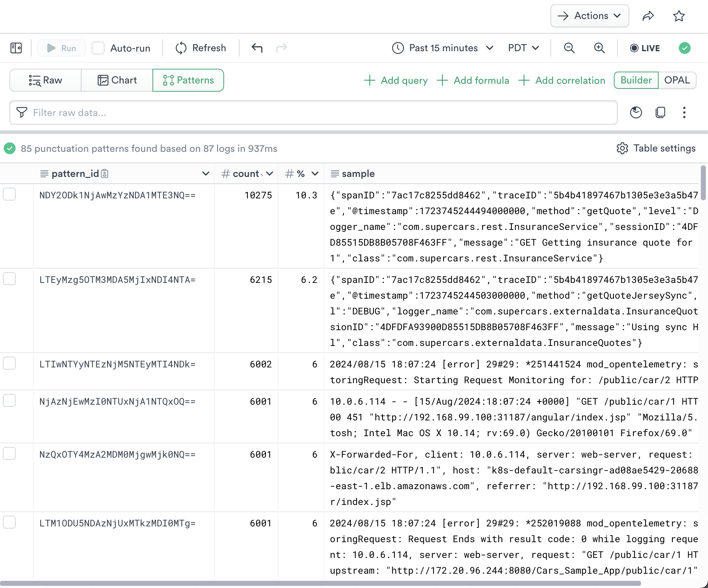Click pattern id NjAzNjEwMzI0NTUxNjA1NTQxOQ==

point(117,401)
